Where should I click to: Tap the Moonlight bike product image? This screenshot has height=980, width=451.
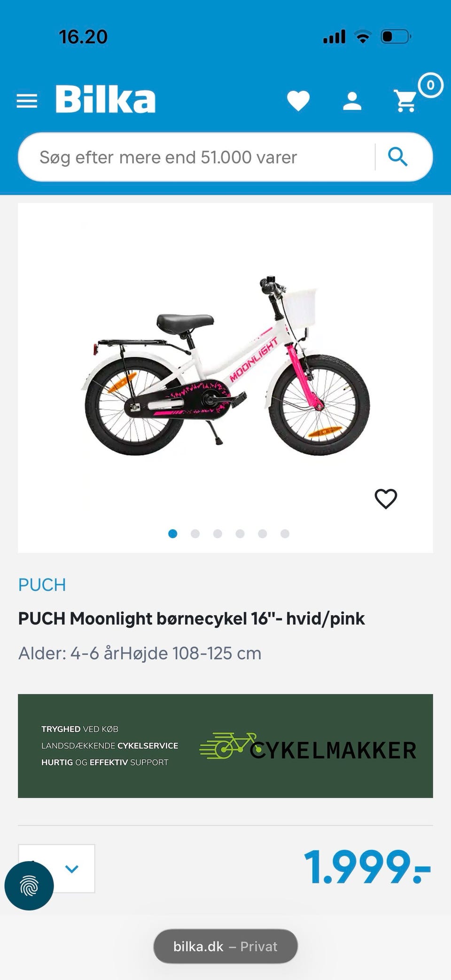(x=225, y=366)
